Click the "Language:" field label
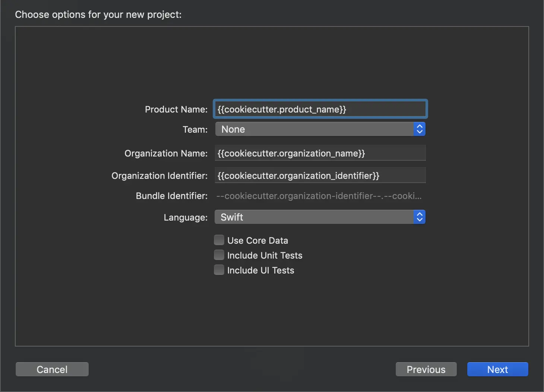 (x=186, y=218)
